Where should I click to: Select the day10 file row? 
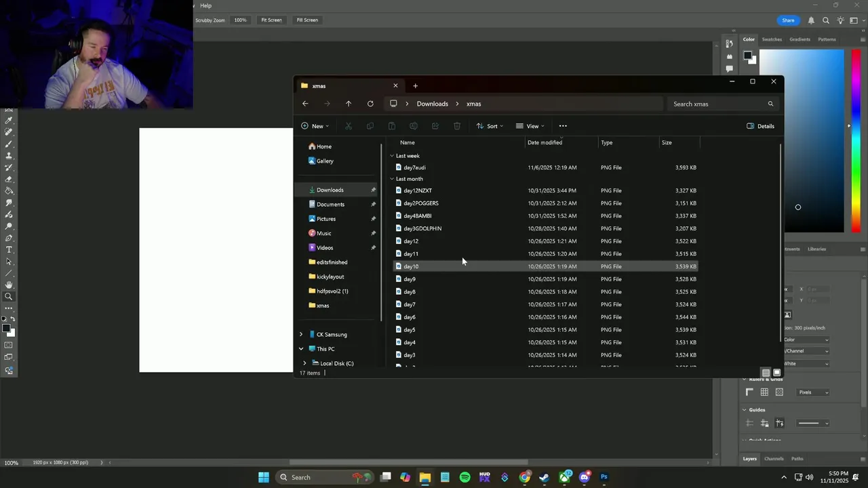pyautogui.click(x=545, y=266)
